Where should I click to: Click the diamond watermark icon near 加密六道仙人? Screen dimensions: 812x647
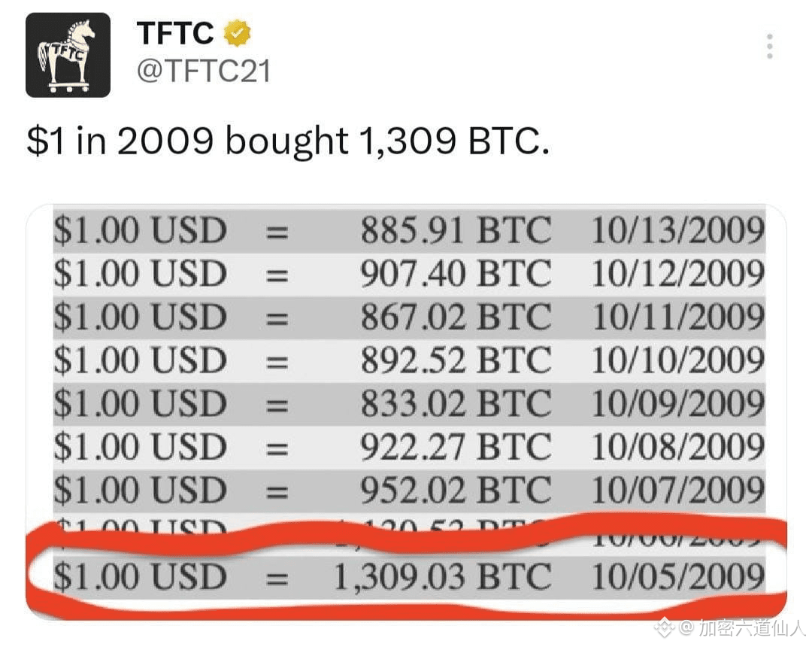663,627
